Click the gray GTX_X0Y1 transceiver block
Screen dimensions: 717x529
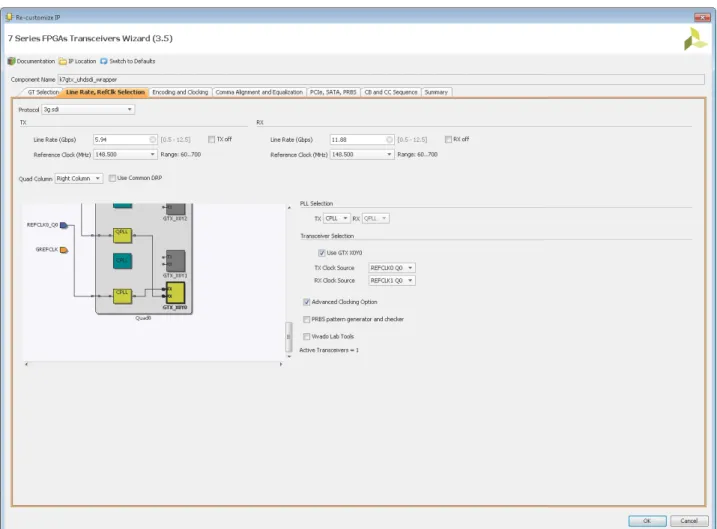[175, 261]
